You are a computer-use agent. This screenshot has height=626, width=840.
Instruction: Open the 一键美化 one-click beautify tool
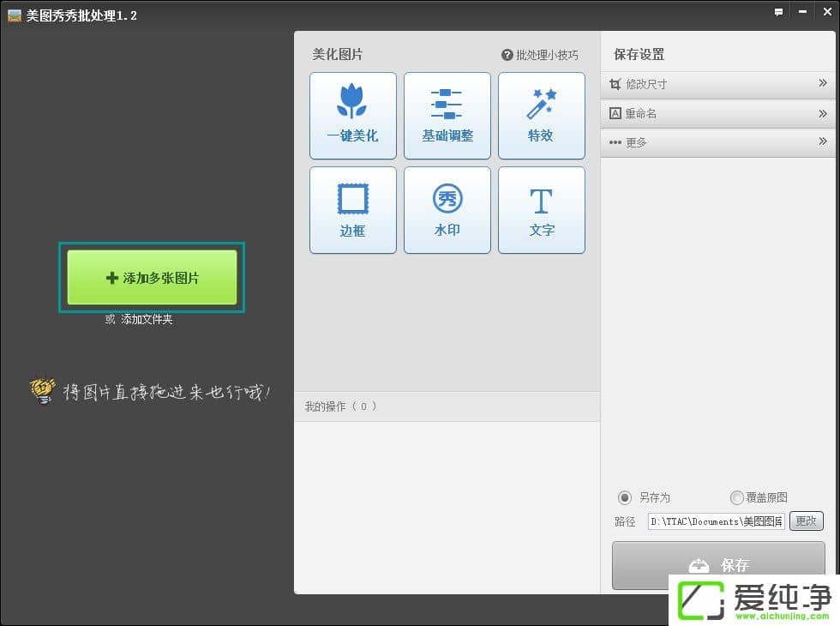click(x=352, y=116)
